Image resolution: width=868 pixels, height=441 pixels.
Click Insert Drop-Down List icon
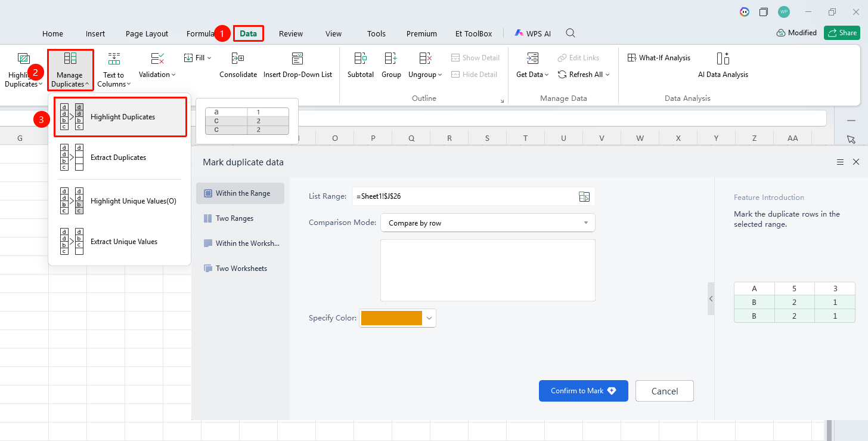(x=297, y=58)
